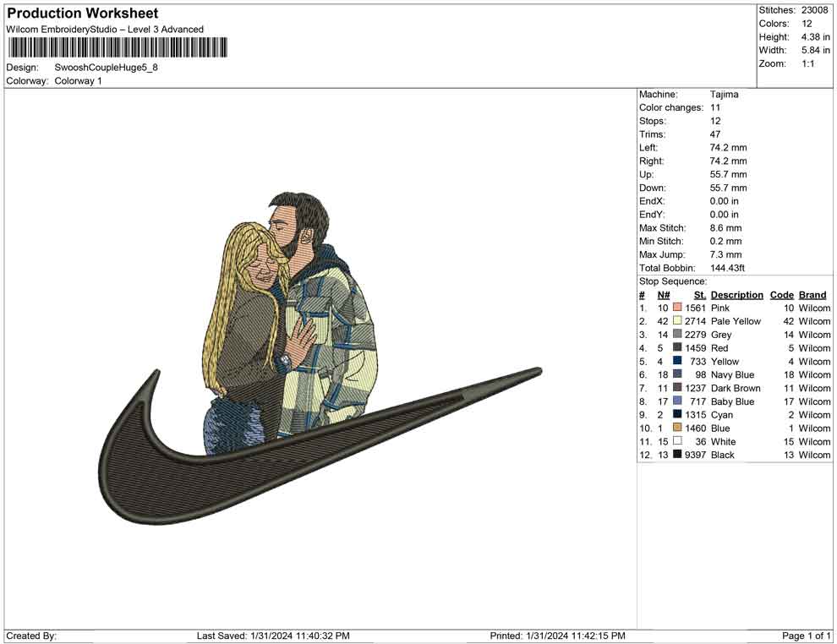Click the Width value 5.84 in

coord(815,51)
